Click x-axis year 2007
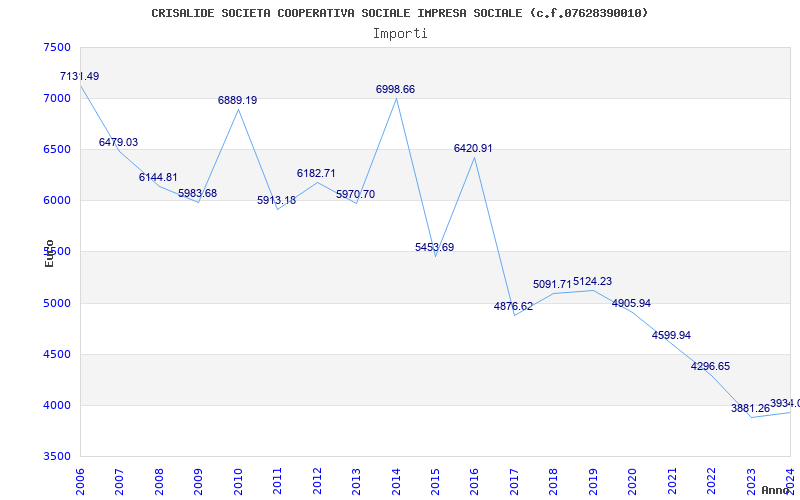800x500 pixels. click(119, 481)
